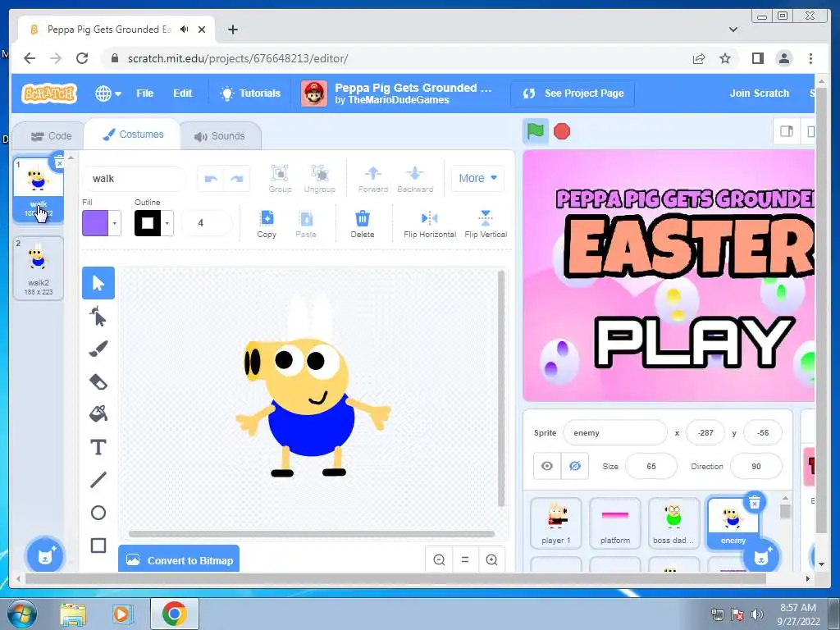Image resolution: width=840 pixels, height=630 pixels.
Task: Bookmark this page with star icon
Action: point(725,58)
